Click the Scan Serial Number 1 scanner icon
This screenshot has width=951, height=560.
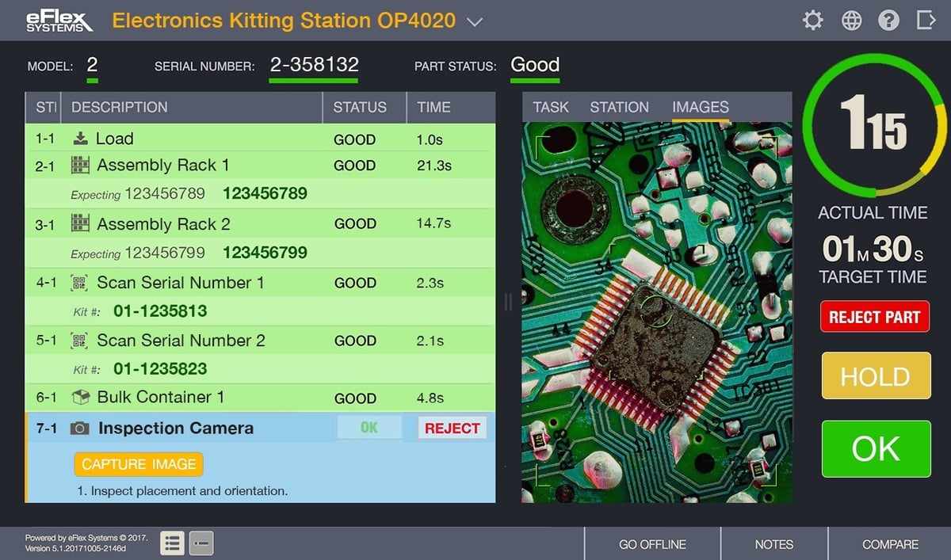(x=79, y=283)
